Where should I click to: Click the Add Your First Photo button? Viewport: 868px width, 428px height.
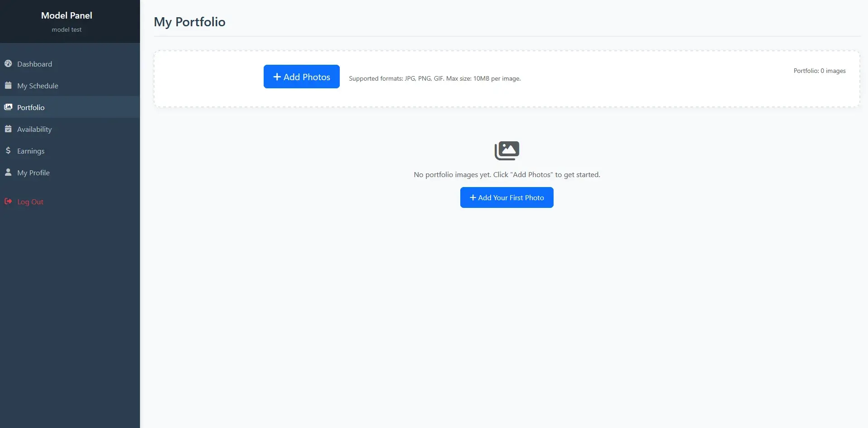(x=506, y=197)
